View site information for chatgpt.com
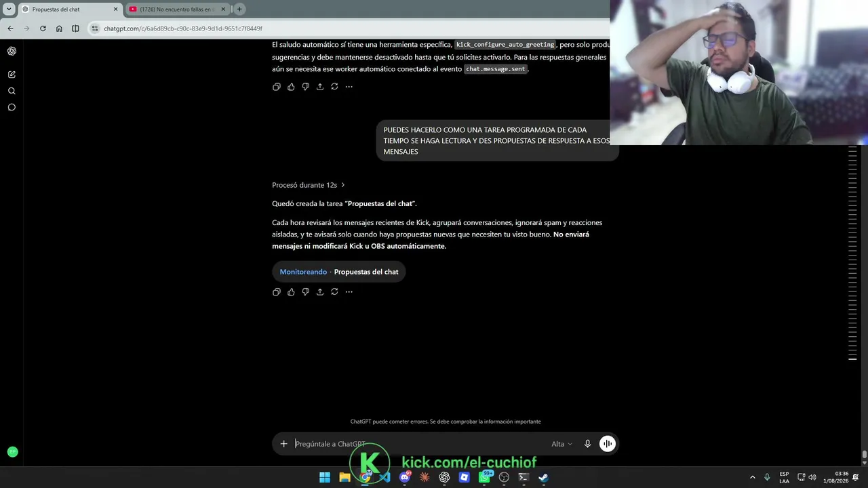The width and height of the screenshot is (868, 488). (95, 28)
